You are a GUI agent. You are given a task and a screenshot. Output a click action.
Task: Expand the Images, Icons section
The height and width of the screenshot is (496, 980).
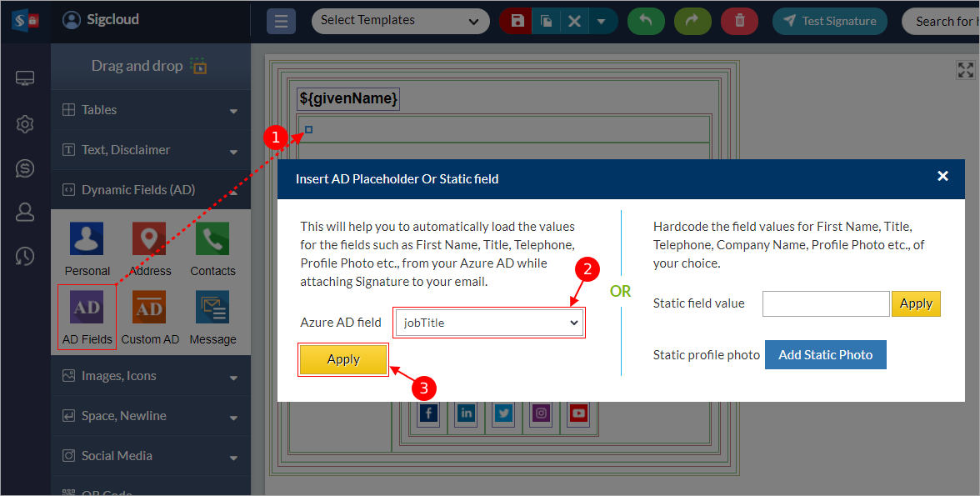[x=150, y=376]
